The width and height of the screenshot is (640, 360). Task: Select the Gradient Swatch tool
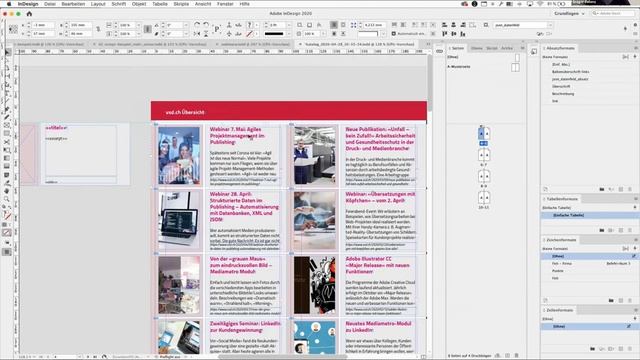[7, 158]
